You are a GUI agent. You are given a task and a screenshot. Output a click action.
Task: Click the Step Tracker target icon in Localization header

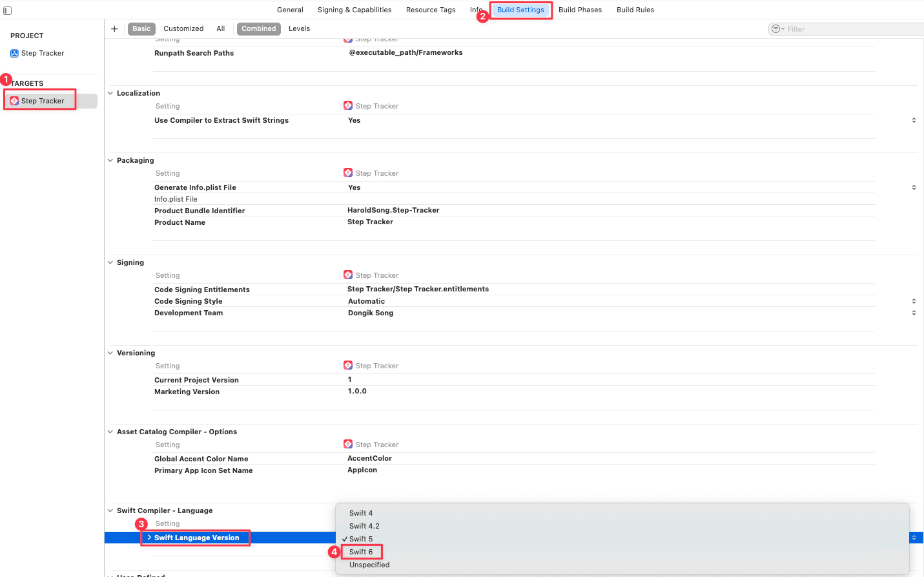[x=348, y=105]
